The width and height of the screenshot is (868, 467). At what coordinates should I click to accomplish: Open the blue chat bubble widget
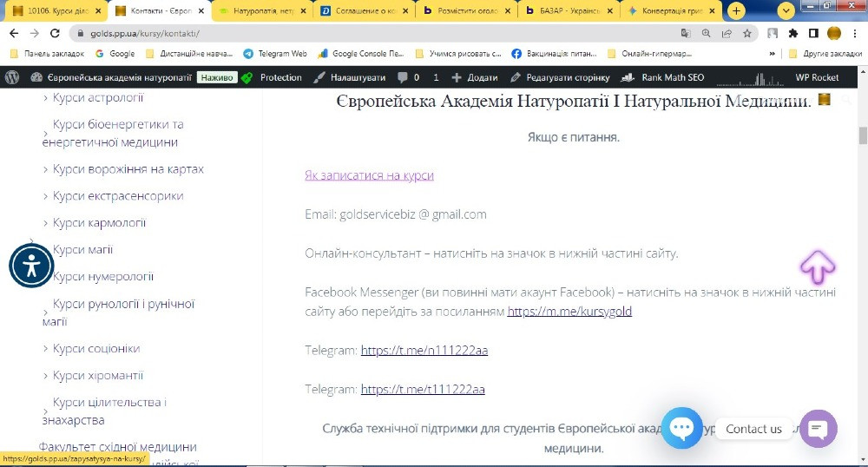tap(681, 428)
